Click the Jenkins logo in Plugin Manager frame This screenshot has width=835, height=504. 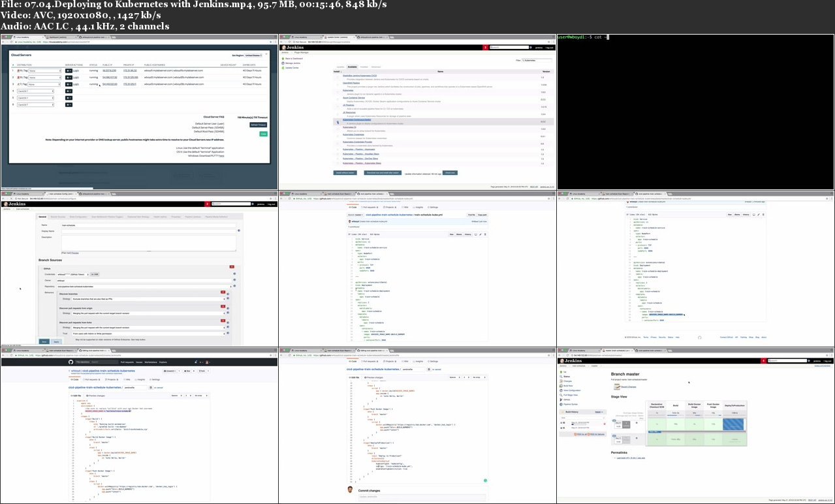point(293,48)
